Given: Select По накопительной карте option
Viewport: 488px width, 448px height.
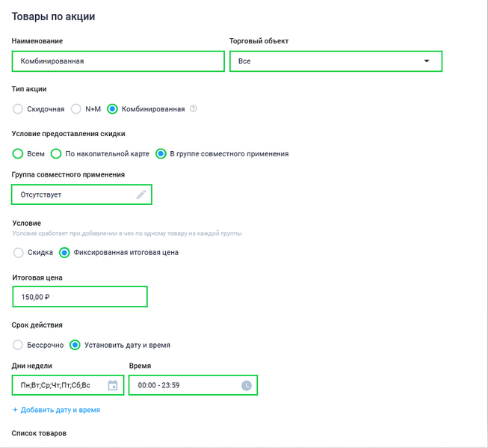Looking at the screenshot, I should [x=56, y=153].
